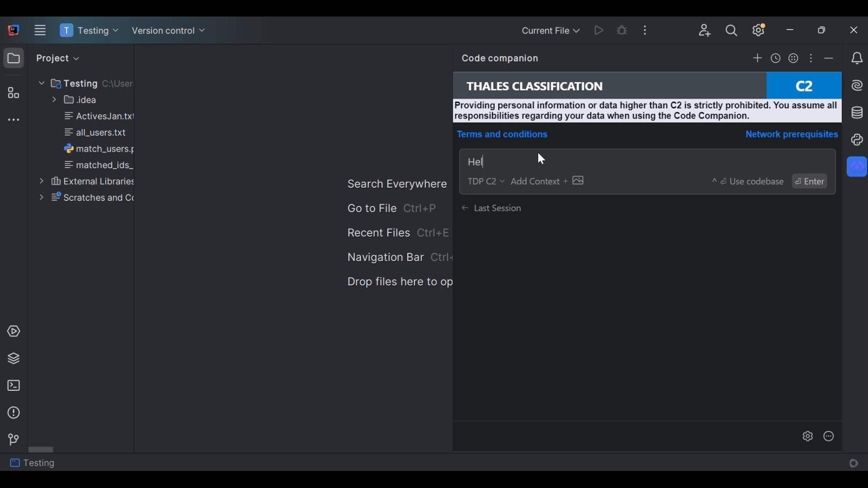Screen dimensions: 868x488
Task: Open the Services tool window
Action: 14,331
